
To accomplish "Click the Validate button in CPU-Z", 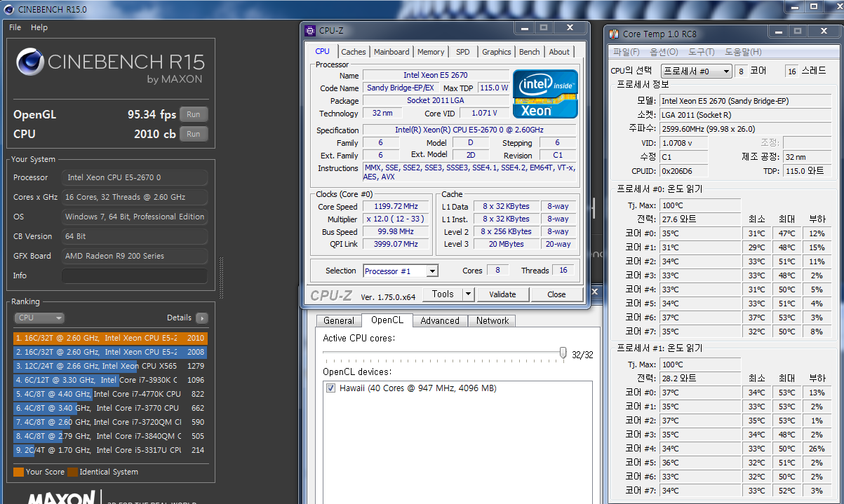I will [502, 294].
